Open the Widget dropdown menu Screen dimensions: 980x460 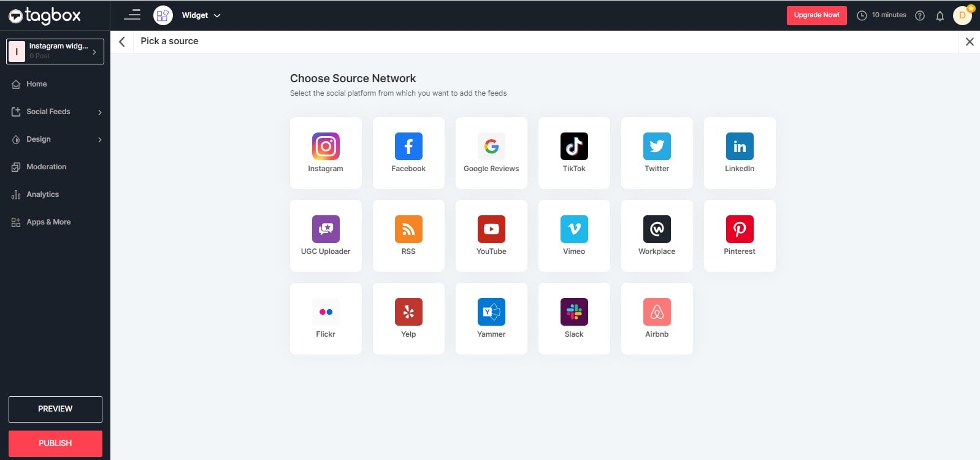(x=201, y=15)
